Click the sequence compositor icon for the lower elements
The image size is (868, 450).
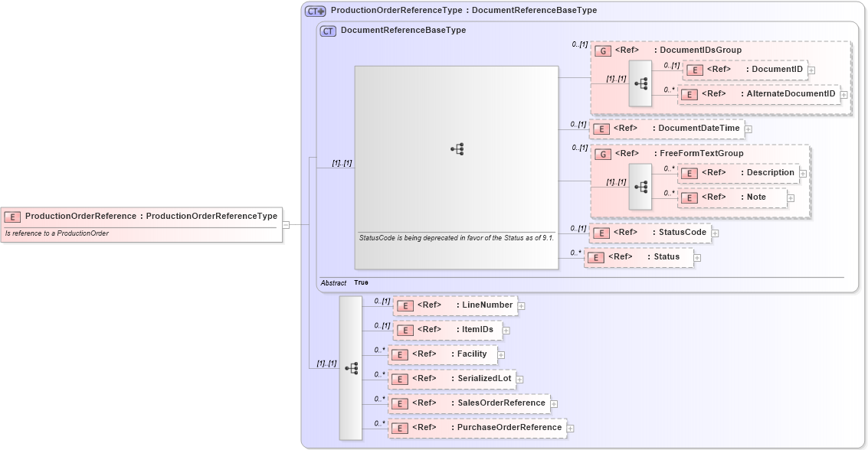(353, 367)
